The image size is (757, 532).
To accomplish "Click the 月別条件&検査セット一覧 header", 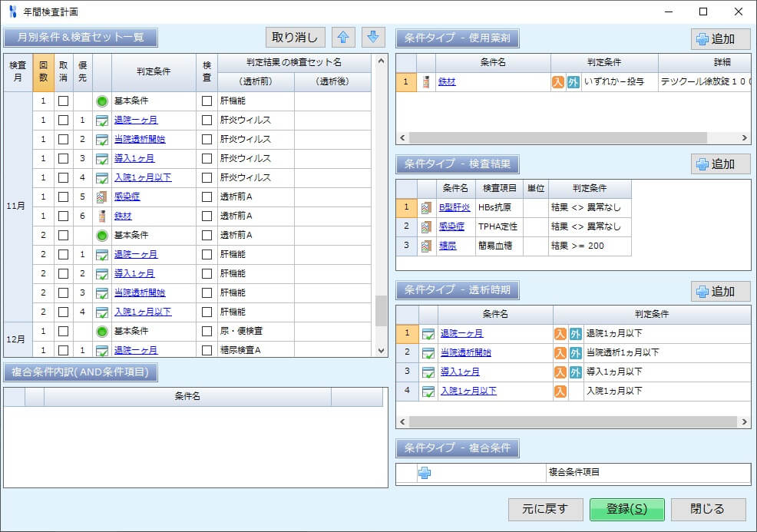I will click(x=82, y=36).
